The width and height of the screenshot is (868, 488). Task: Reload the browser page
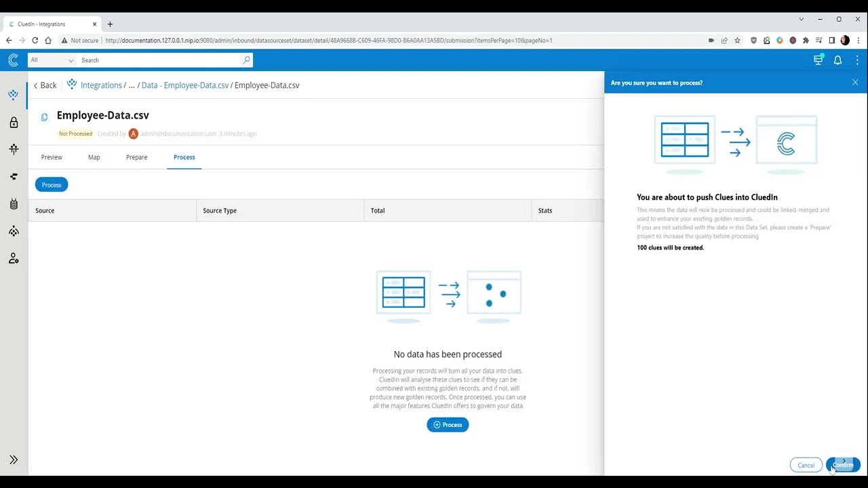35,41
